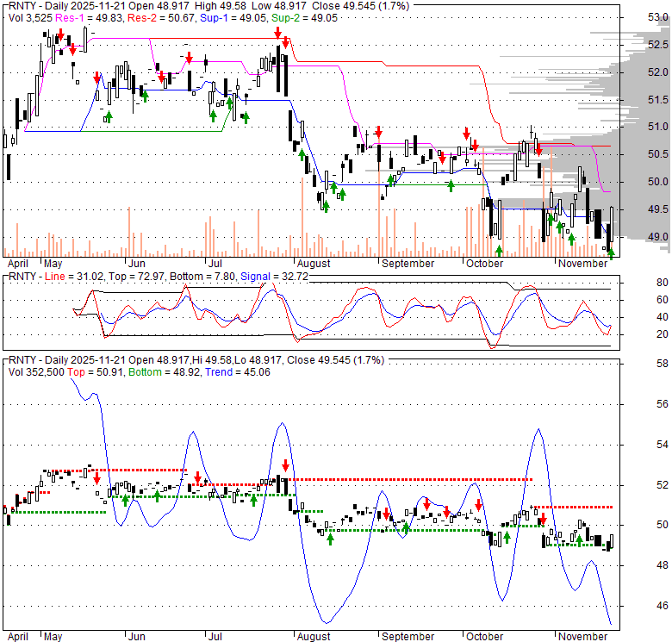Click 'High 49.58' in the top chart header
Screen dimensions: 672x642
(x=221, y=6)
